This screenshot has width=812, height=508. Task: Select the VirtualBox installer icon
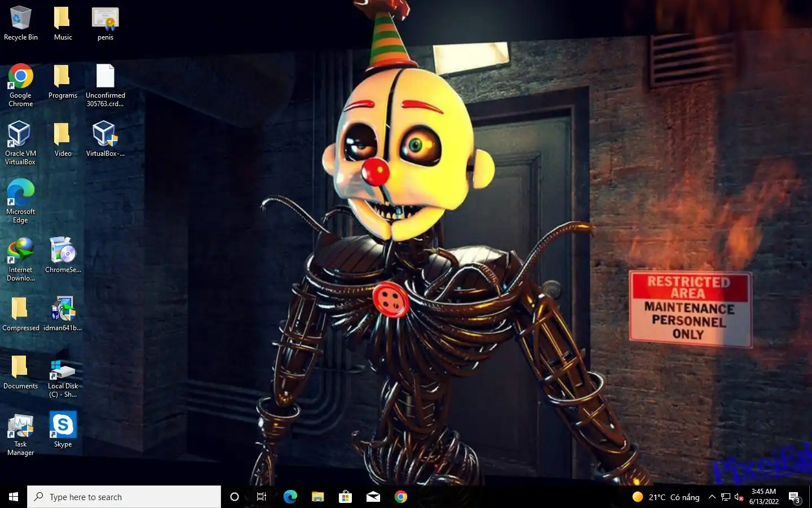[x=105, y=139]
